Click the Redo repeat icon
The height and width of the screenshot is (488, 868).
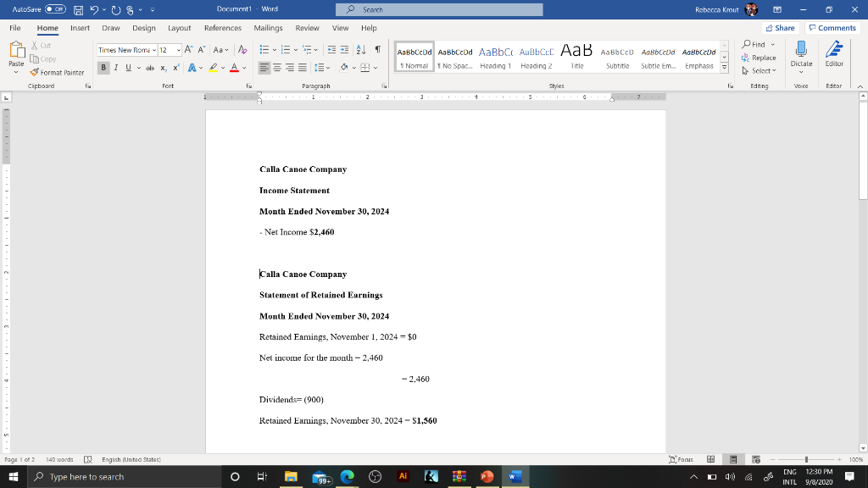115,10
